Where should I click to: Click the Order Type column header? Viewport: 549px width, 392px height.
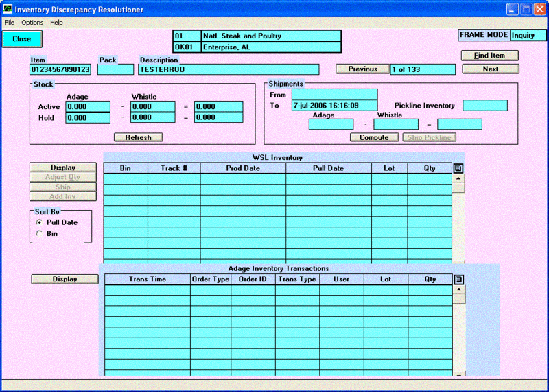[211, 279]
